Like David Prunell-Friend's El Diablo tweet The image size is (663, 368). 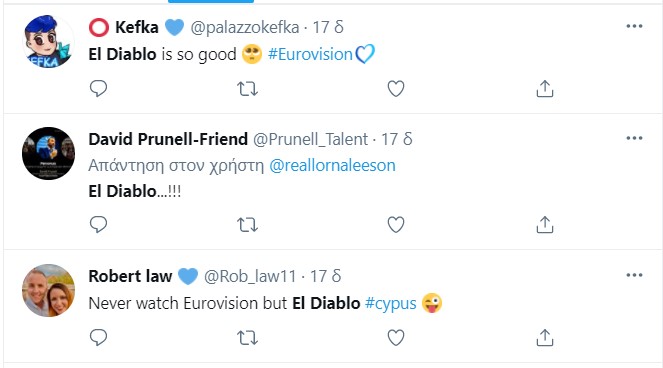coord(396,225)
